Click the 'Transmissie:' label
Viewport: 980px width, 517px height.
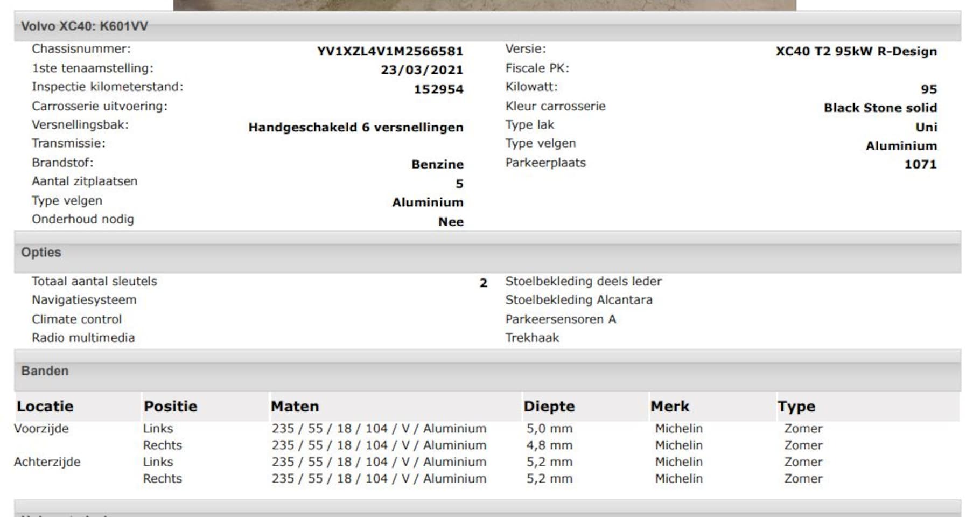(69, 143)
